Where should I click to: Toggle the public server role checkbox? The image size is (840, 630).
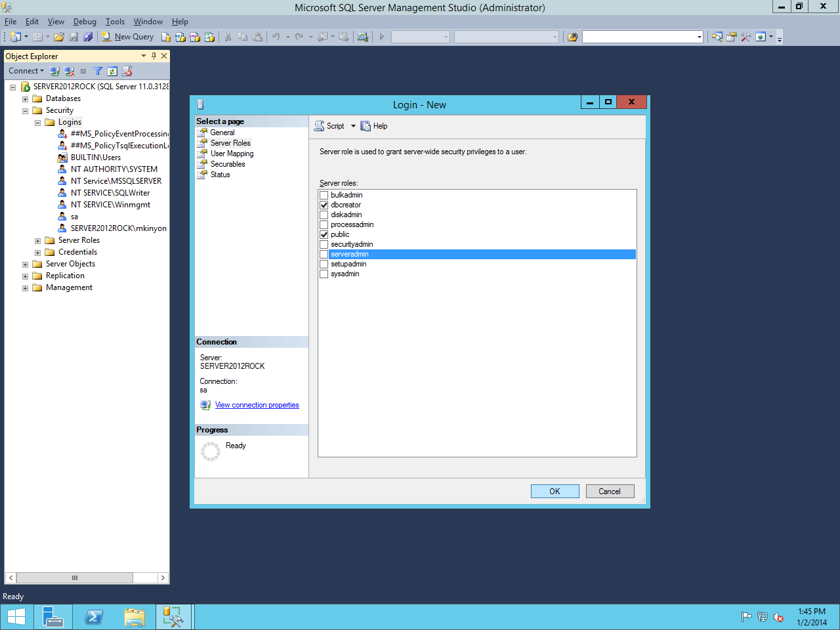tap(324, 234)
